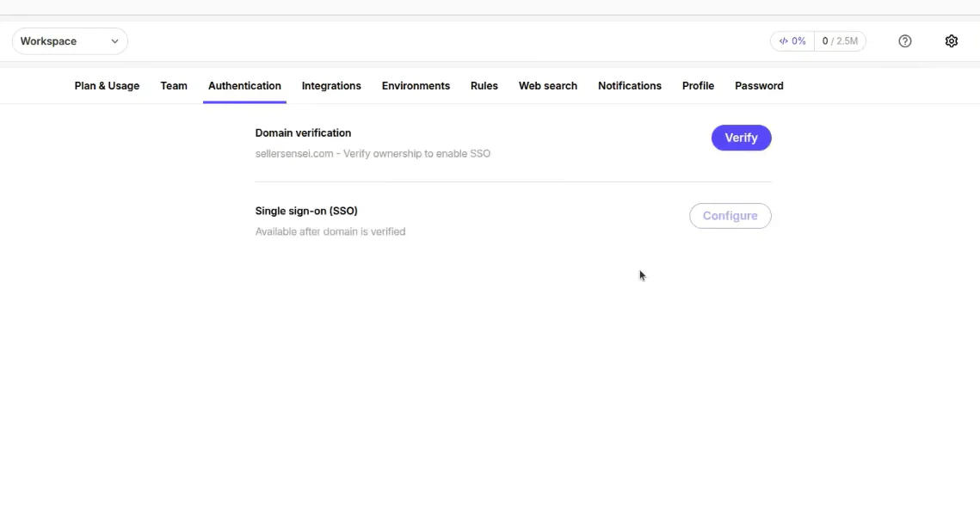This screenshot has height=516, width=980.
Task: Click the 'Available after domain is verified' text
Action: click(330, 231)
